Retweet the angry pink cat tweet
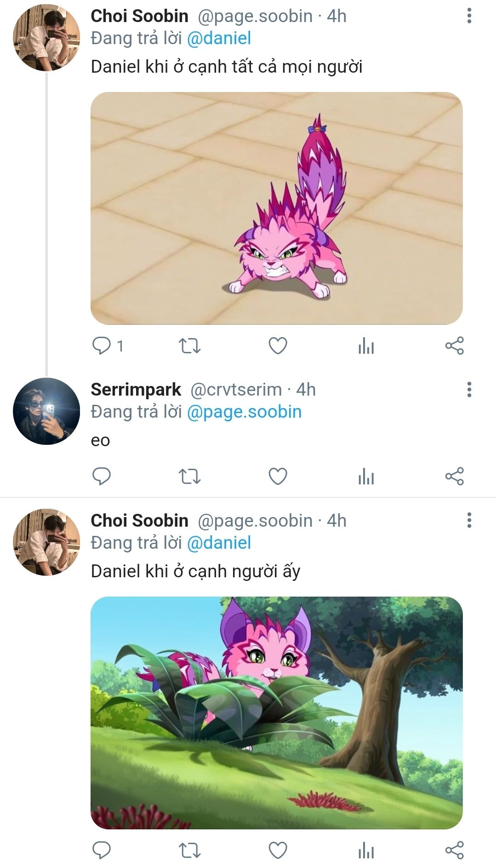The height and width of the screenshot is (868, 496). 189,345
